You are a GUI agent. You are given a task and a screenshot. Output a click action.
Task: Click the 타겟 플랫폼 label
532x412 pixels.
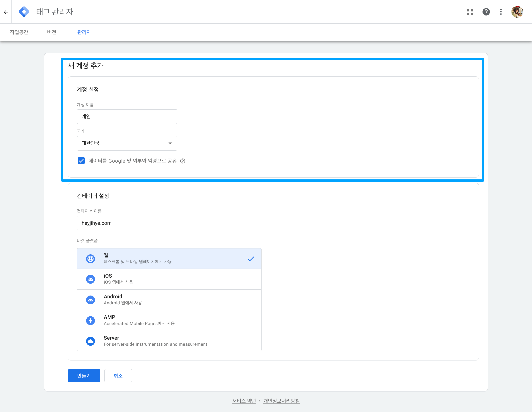tap(87, 241)
